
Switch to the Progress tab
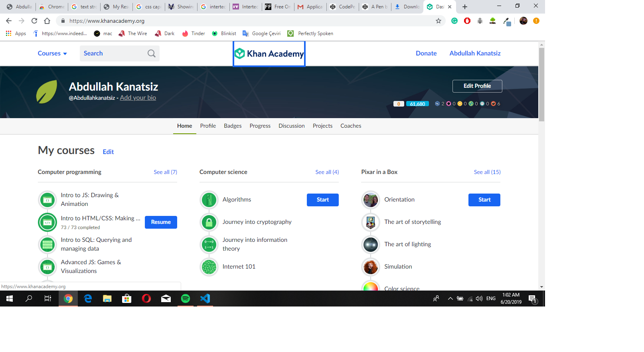click(x=260, y=126)
